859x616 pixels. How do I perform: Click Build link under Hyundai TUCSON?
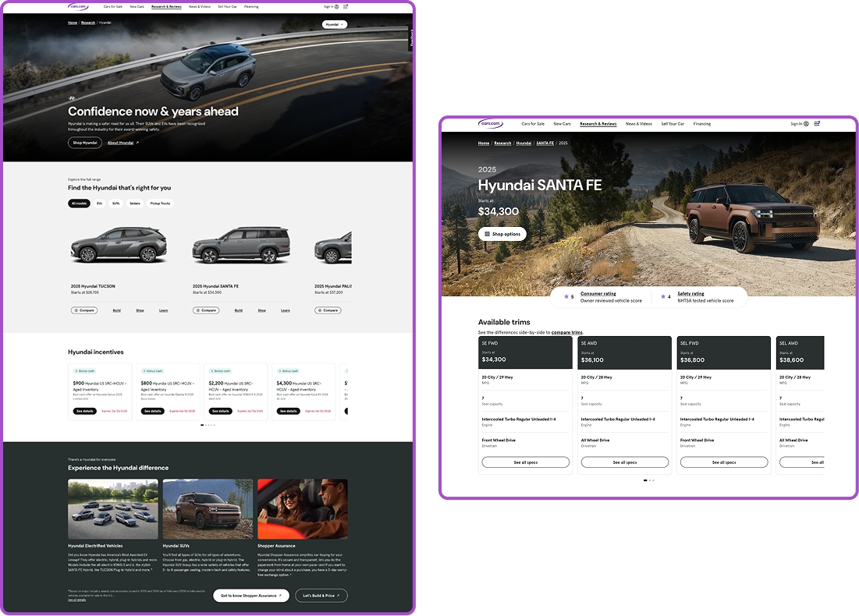coord(117,310)
